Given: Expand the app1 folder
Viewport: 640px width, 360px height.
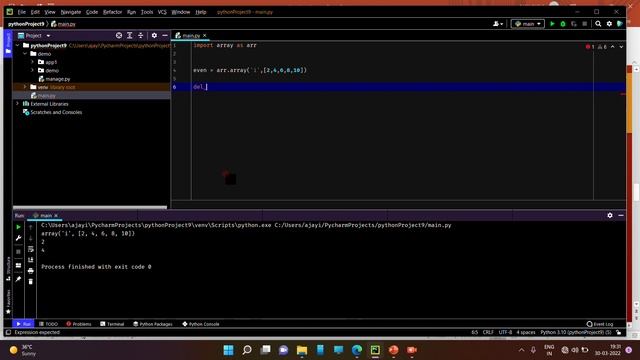Looking at the screenshot, I should coord(32,62).
